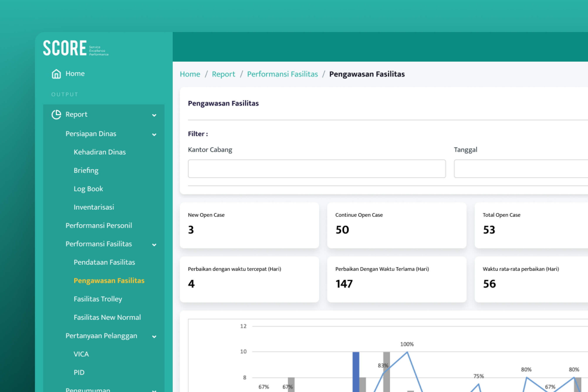This screenshot has width=588, height=392.
Task: Open the VICA menu item
Action: tap(81, 354)
